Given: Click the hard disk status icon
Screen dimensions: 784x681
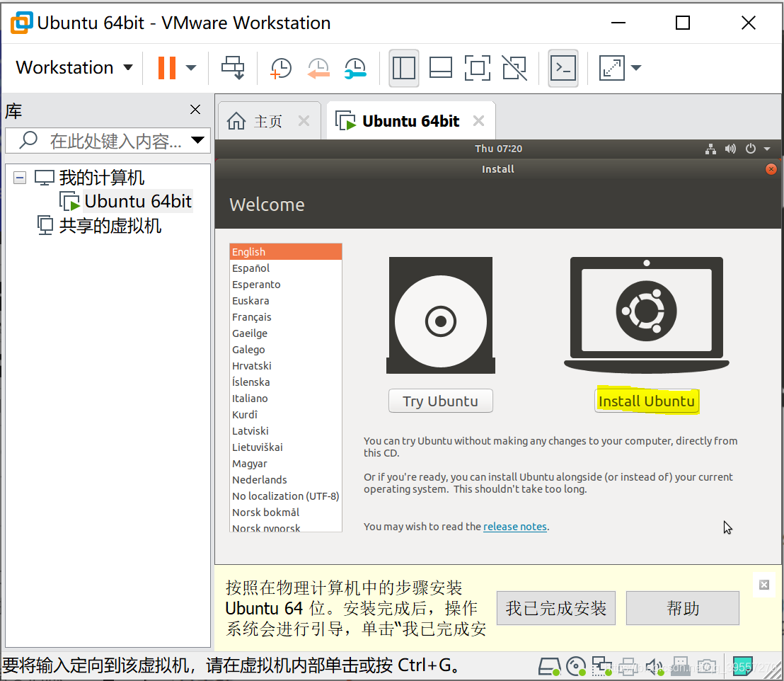Looking at the screenshot, I should pos(548,666).
